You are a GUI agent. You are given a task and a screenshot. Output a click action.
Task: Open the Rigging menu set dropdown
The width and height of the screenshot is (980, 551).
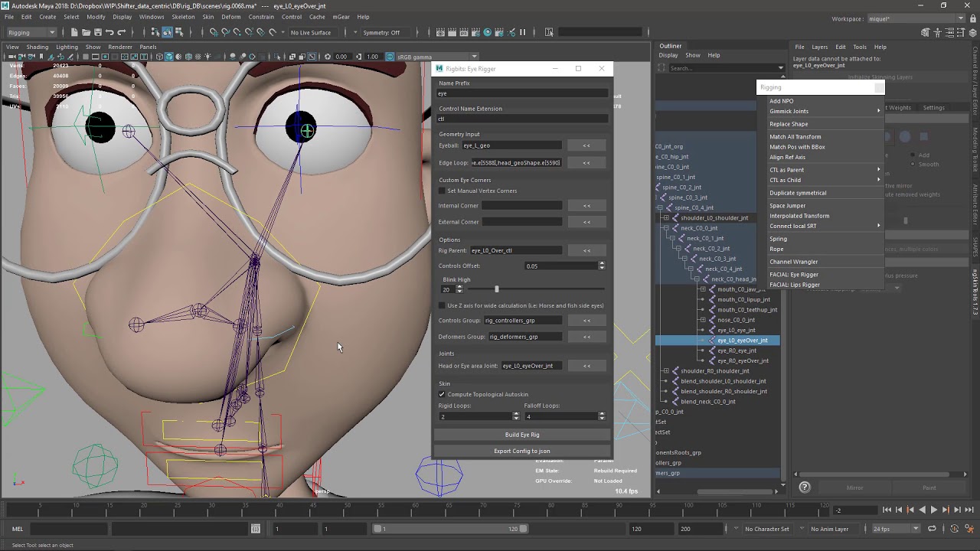click(x=31, y=32)
